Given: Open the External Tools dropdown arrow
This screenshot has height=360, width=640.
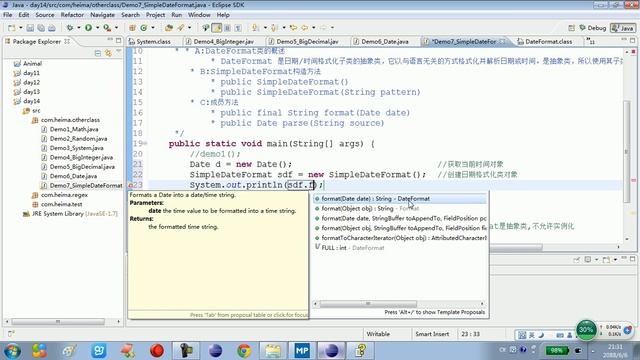Looking at the screenshot, I should point(116,28).
